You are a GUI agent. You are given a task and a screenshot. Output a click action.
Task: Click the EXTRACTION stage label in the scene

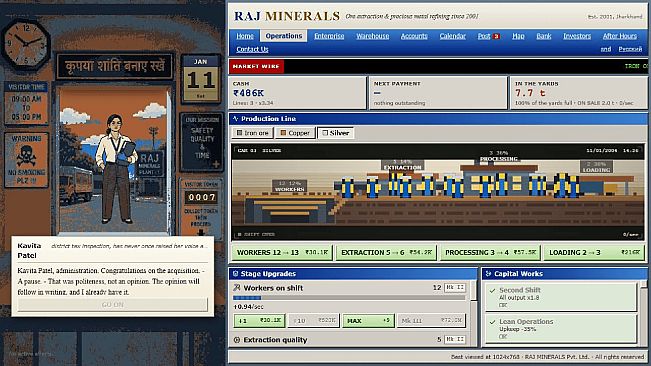point(402,164)
